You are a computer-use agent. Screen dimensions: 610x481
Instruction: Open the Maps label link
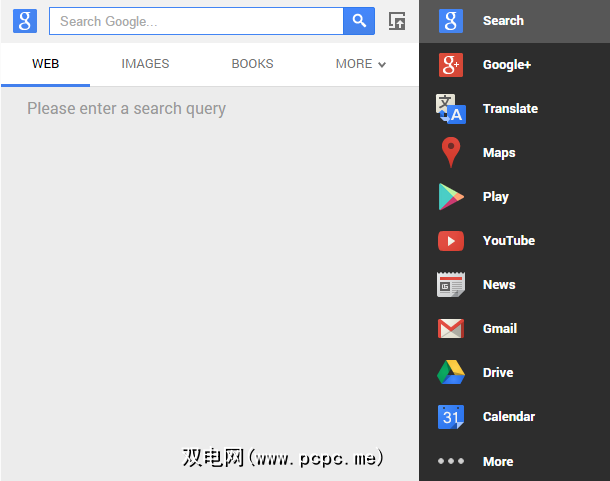(499, 153)
